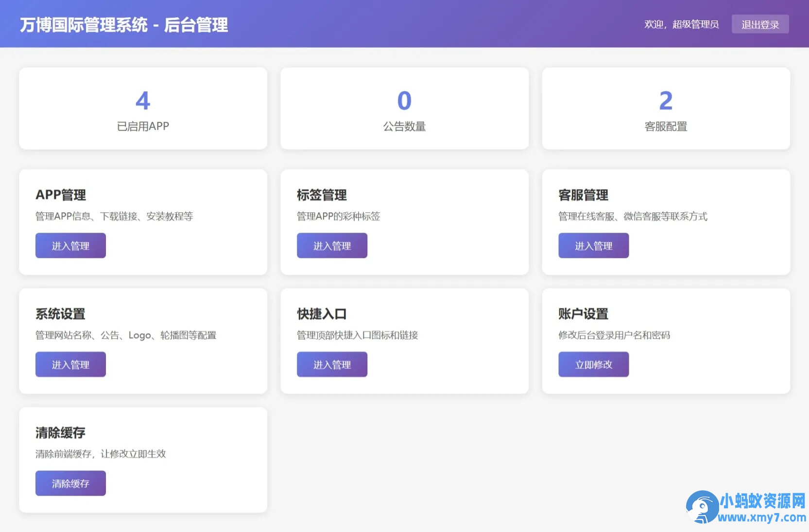
Task: Open the 公告数量 statistics card showing 0
Action: tap(404, 108)
